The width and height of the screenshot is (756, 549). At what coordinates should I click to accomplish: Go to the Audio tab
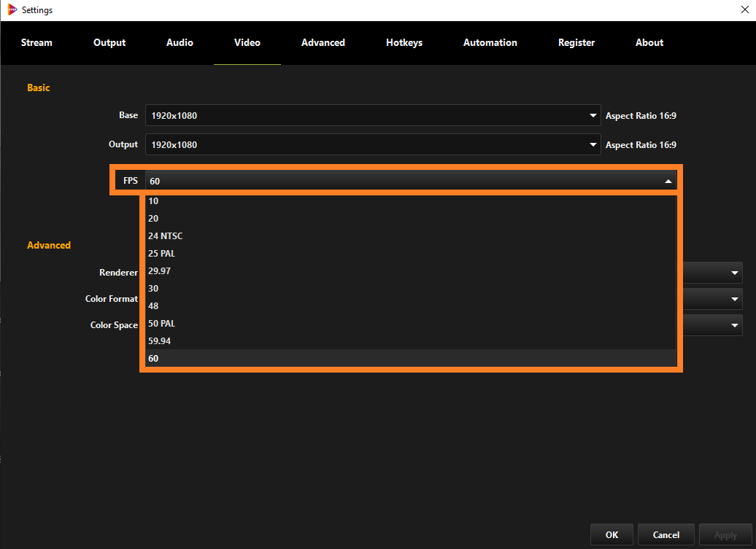[x=180, y=42]
